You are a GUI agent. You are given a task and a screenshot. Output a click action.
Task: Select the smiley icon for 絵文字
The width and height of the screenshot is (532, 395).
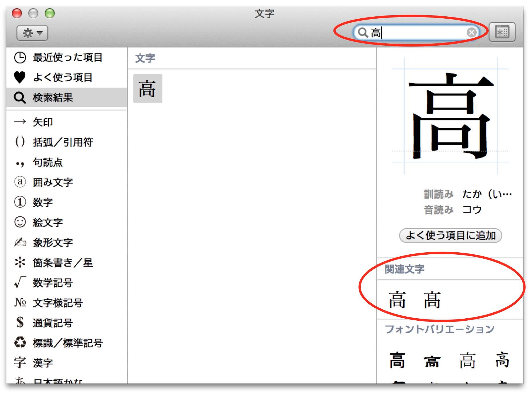(20, 222)
